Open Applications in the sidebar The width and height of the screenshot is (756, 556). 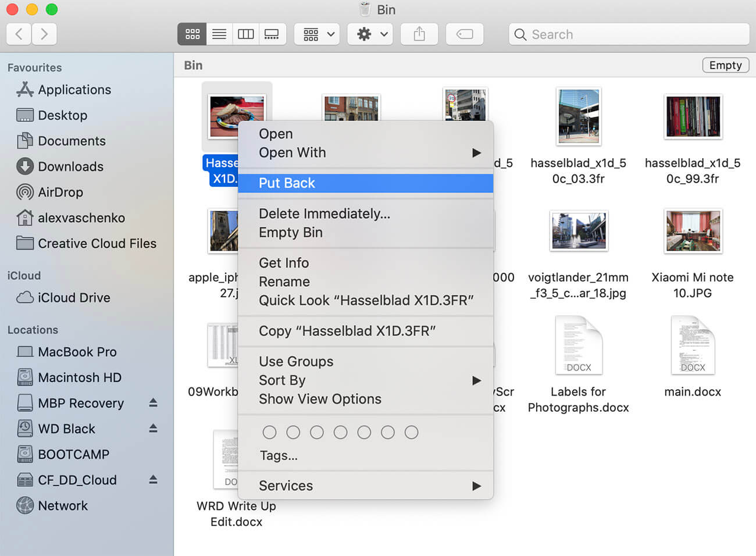click(x=74, y=90)
